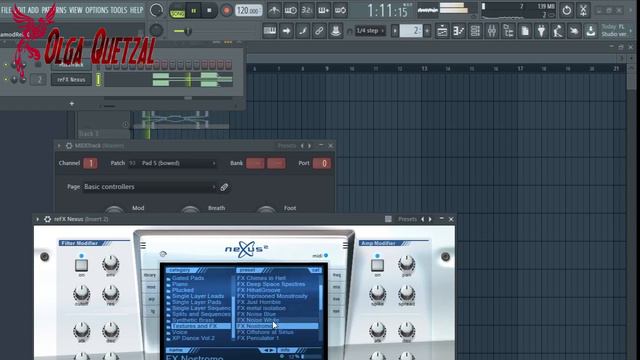This screenshot has width=640, height=360.
Task: Toggle the metronome icon
Action: click(x=274, y=11)
